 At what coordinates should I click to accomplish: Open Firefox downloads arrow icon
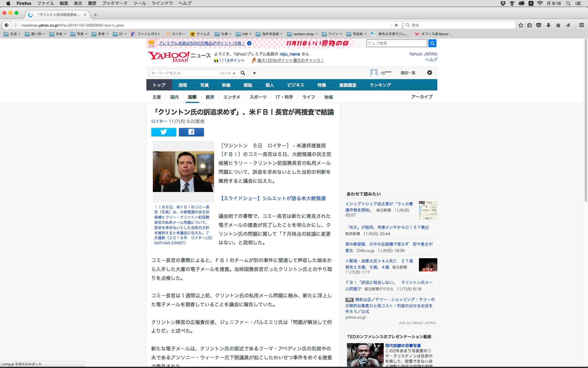548,25
